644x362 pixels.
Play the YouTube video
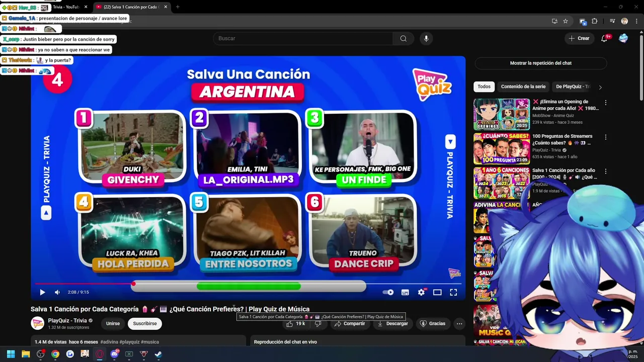[42, 292]
